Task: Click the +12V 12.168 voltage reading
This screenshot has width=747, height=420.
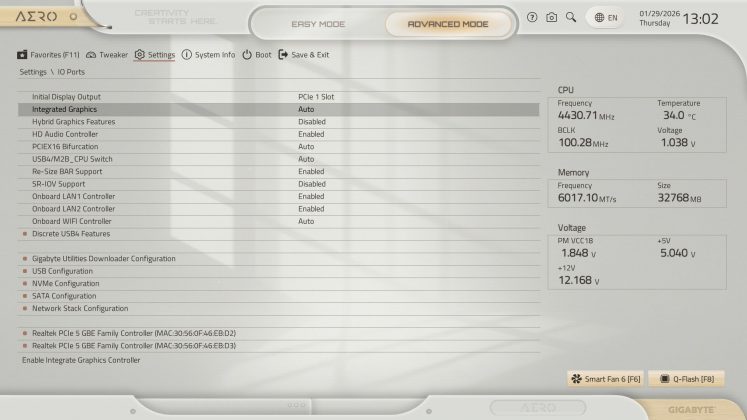Action: pyautogui.click(x=578, y=280)
